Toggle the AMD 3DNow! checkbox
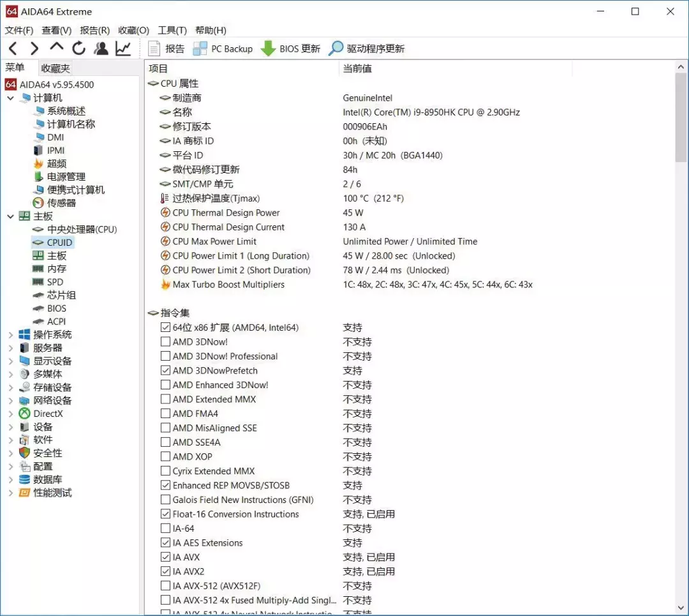Viewport: 689px width, 616px height. click(x=165, y=342)
